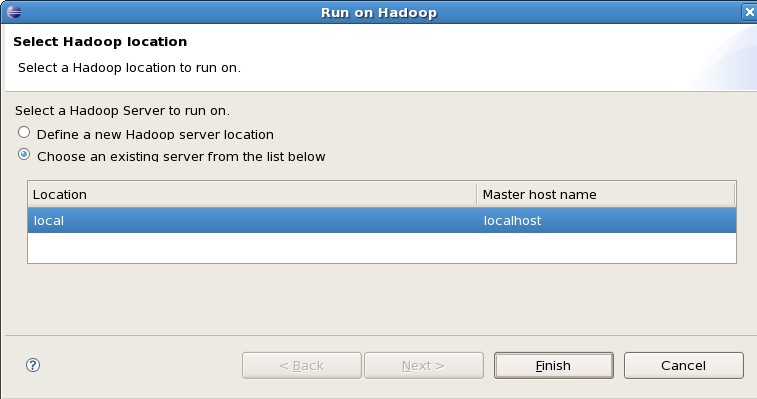Image resolution: width=757 pixels, height=399 pixels.
Task: Open help via question mark icon
Action: [33, 365]
